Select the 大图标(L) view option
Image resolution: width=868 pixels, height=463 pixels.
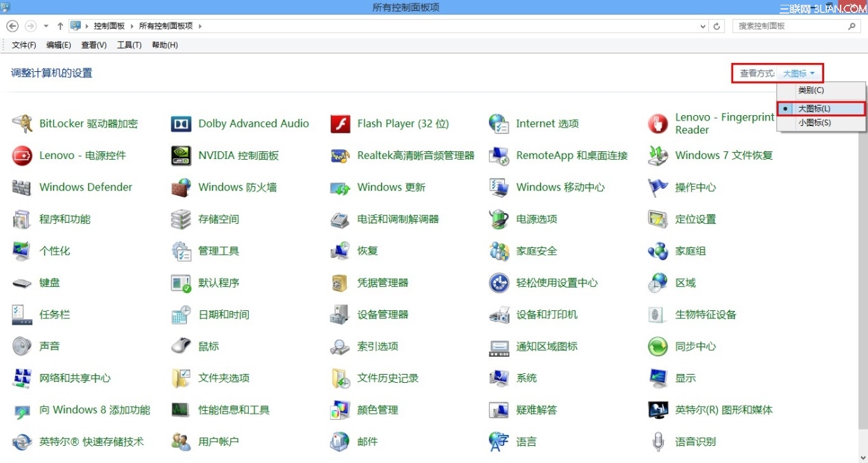(821, 109)
